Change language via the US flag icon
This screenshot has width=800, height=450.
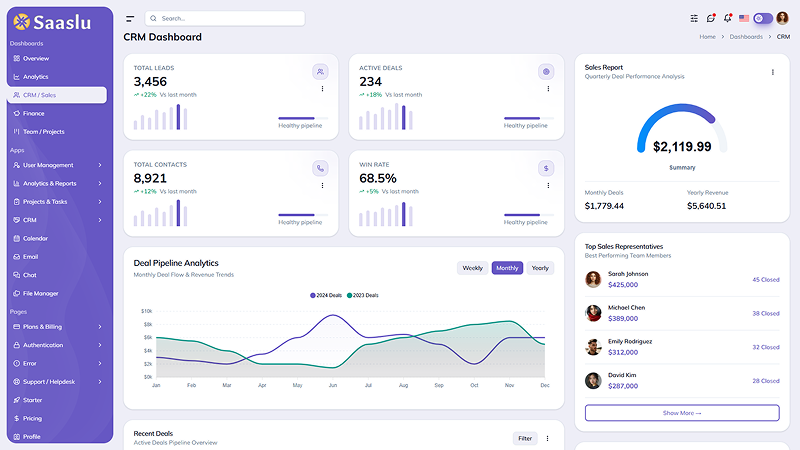(744, 18)
